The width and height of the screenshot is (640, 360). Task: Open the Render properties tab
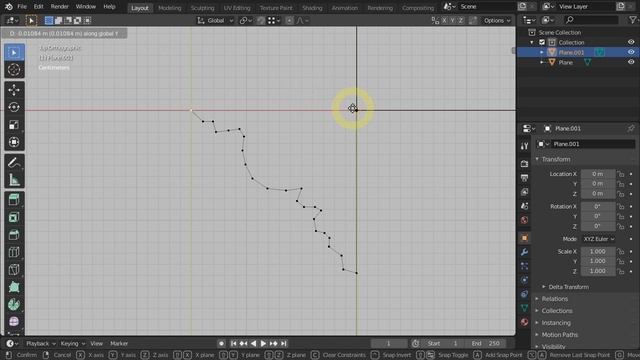click(524, 164)
